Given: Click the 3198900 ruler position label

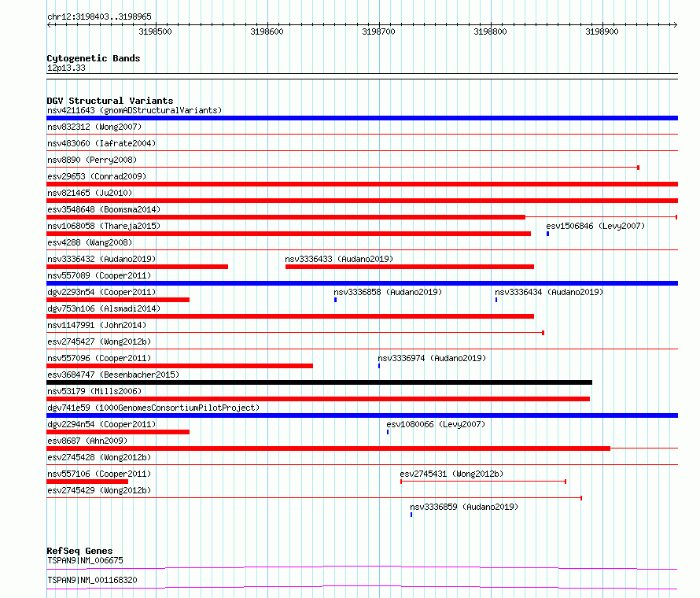Looking at the screenshot, I should pyautogui.click(x=602, y=31).
